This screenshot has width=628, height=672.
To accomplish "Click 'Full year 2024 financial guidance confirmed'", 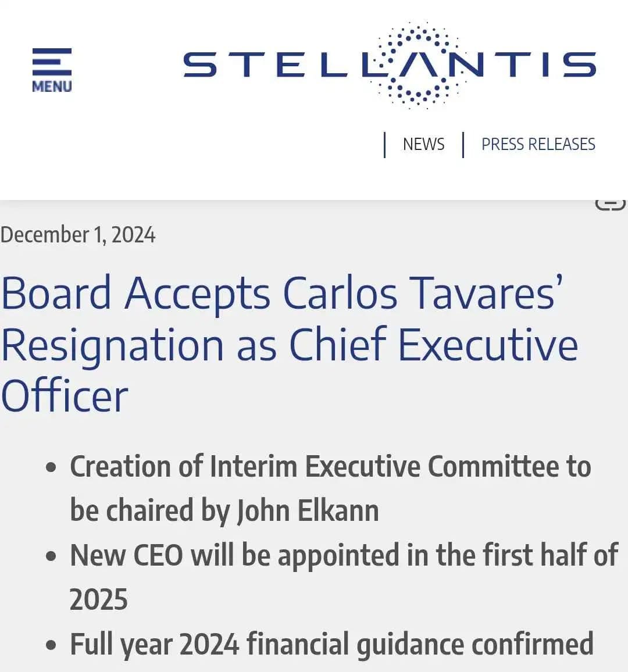I will pos(331,644).
